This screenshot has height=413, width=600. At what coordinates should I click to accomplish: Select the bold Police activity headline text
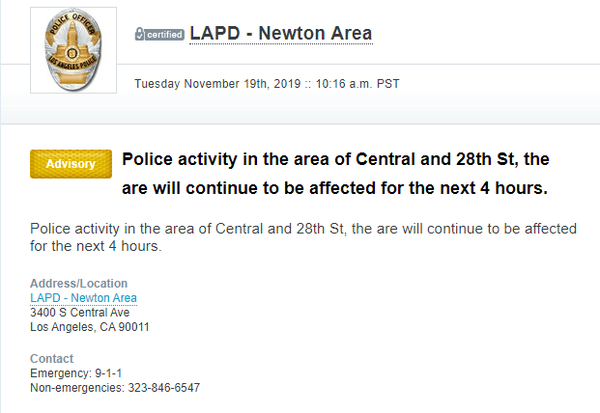(336, 173)
